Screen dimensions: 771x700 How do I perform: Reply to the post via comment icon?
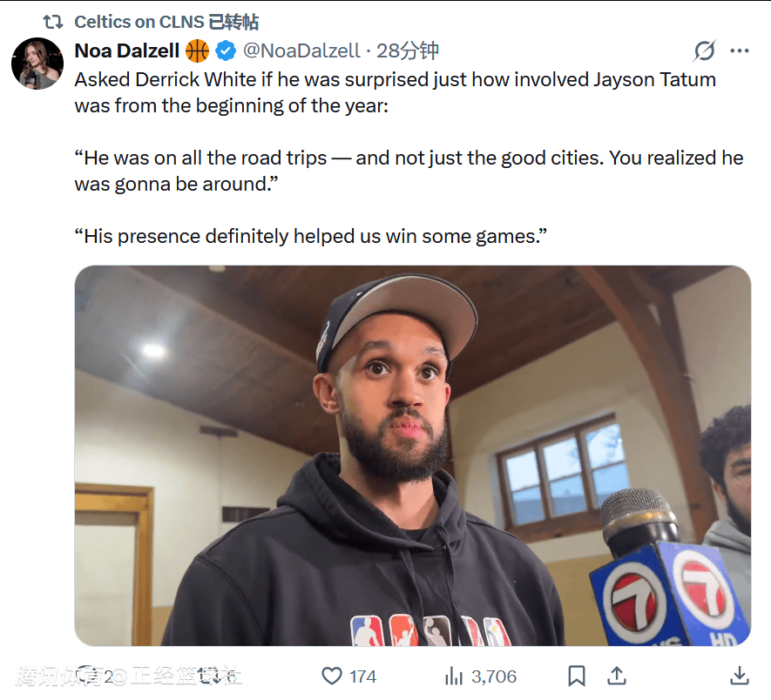coord(87,676)
